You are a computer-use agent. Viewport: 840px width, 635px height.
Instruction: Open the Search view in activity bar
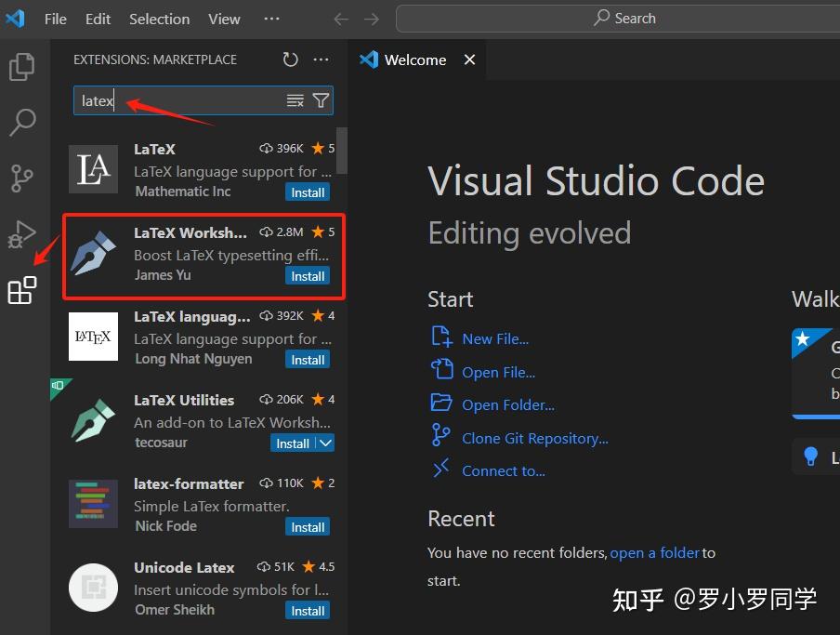(x=21, y=121)
